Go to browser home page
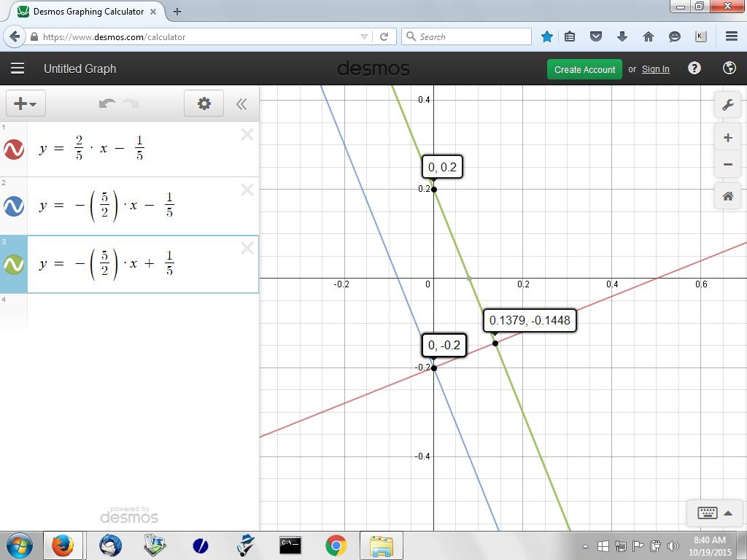This screenshot has width=747, height=560. coord(649,36)
